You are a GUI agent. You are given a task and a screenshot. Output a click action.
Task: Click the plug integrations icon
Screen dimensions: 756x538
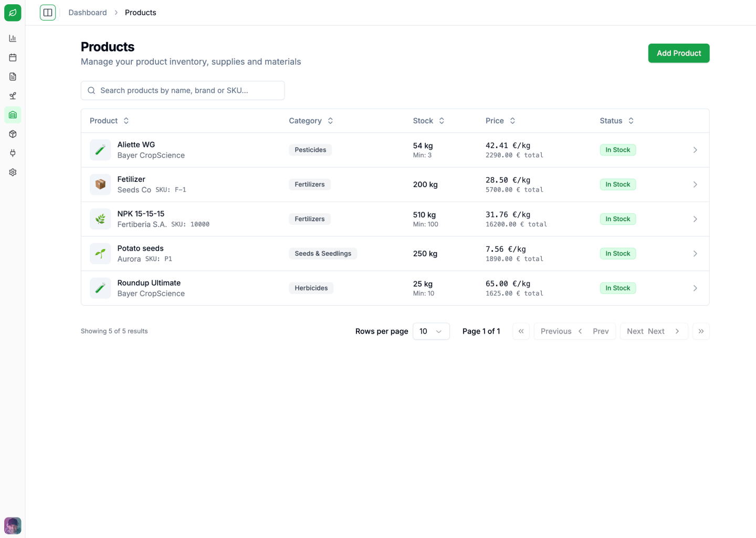(13, 153)
